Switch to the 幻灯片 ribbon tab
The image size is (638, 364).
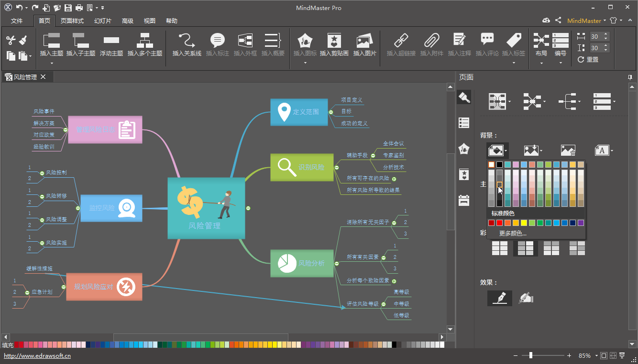[x=103, y=21]
